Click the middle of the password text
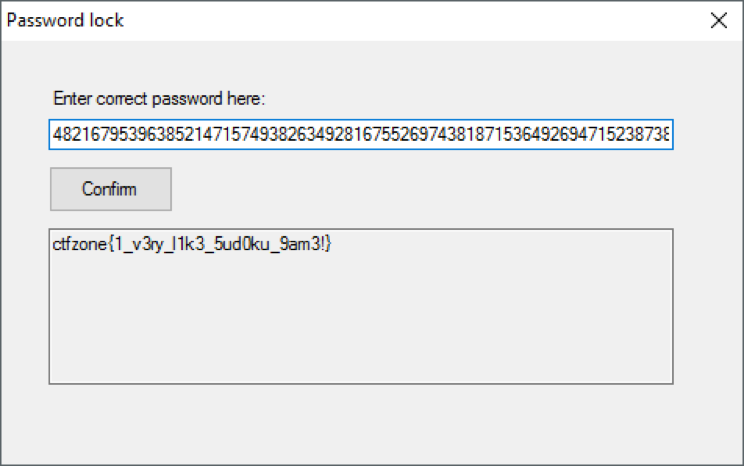The height and width of the screenshot is (466, 744). coord(361,135)
